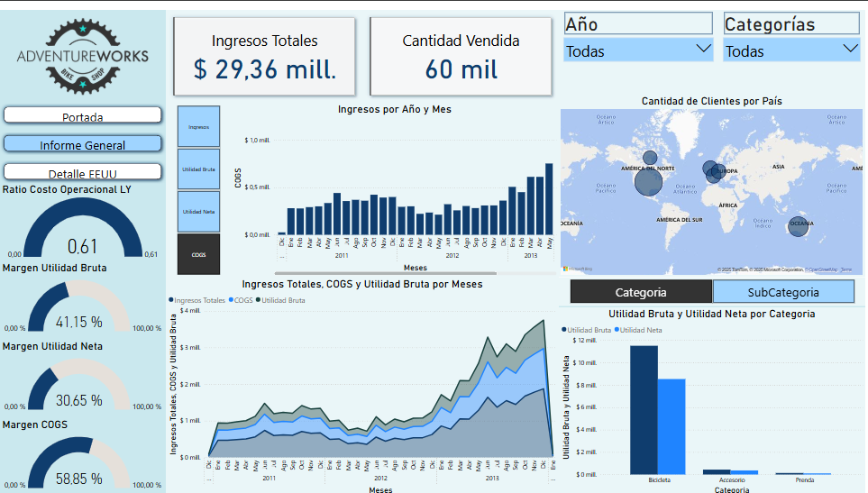This screenshot has height=493, width=868.
Task: Click the Microsoft Bing logo on map
Action: tap(577, 269)
